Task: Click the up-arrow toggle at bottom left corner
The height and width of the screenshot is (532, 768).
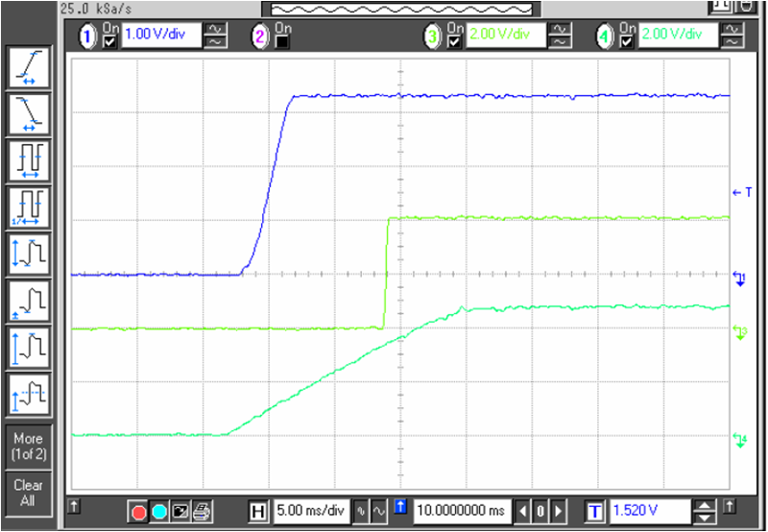Action: tap(74, 505)
